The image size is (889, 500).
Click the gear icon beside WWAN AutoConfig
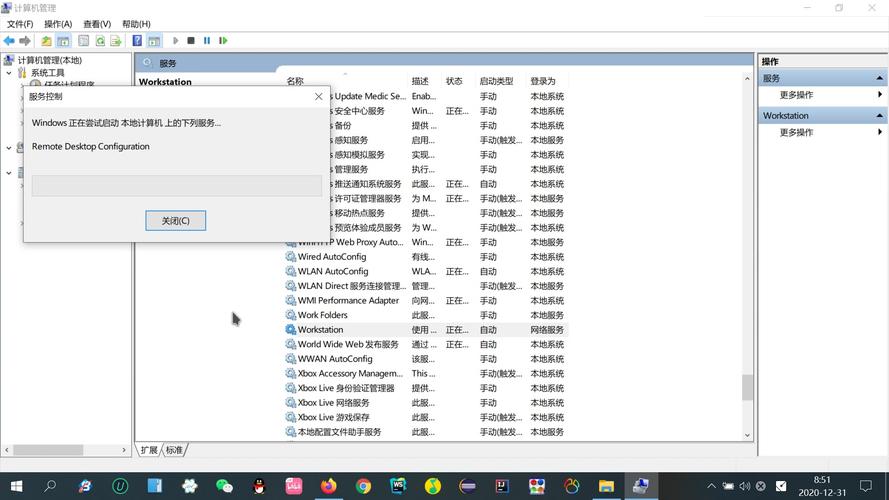(291, 359)
